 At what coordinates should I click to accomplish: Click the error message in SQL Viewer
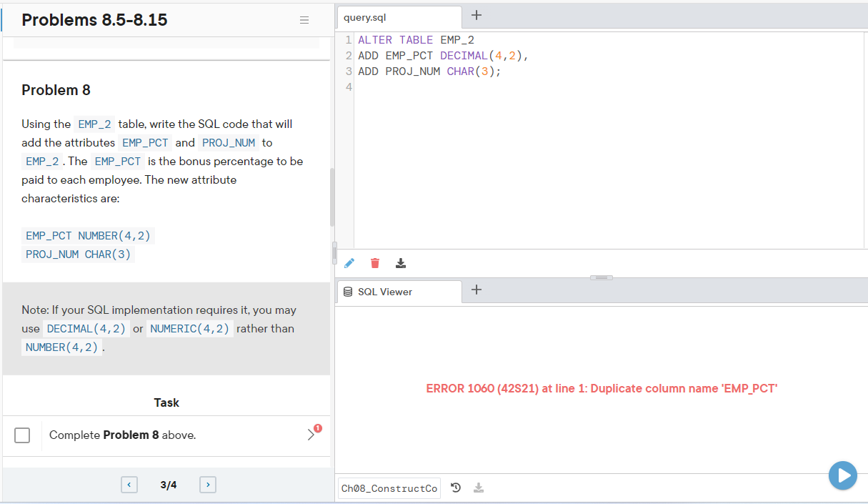point(602,388)
